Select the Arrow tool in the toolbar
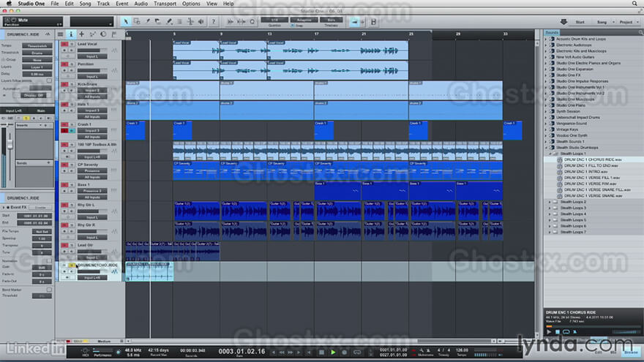 click(126, 22)
